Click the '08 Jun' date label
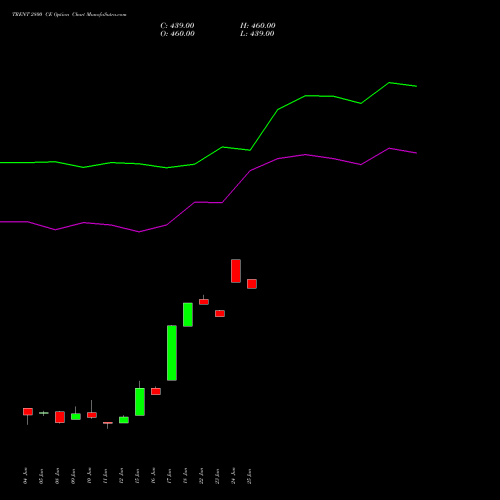The image size is (500, 500). [58, 476]
